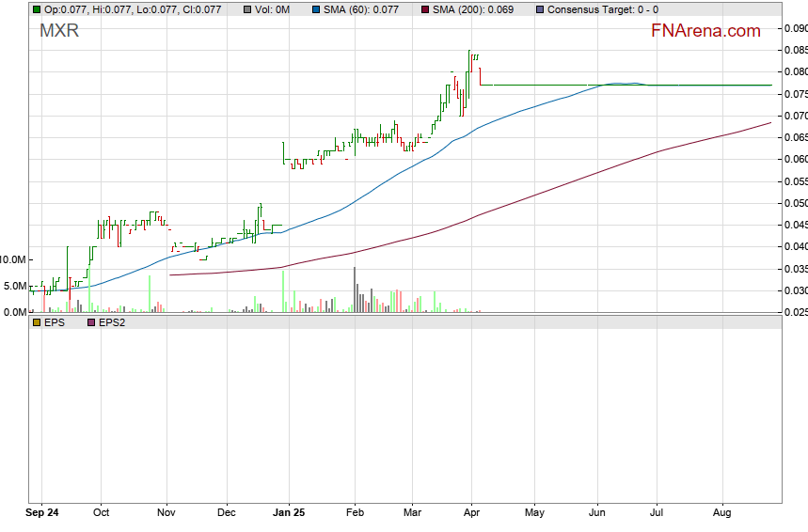Open the FNArena.com watermark link
This screenshot has width=808, height=532.
click(705, 31)
